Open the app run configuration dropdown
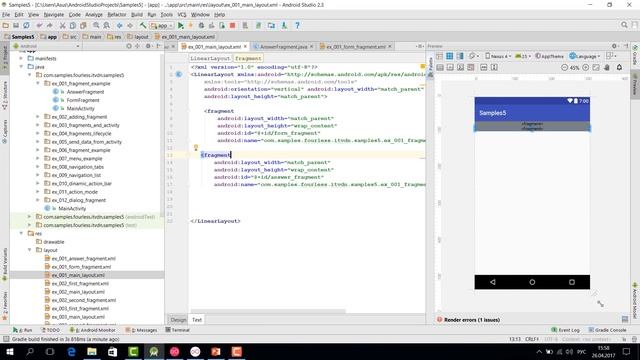The image size is (640, 360). point(162,25)
